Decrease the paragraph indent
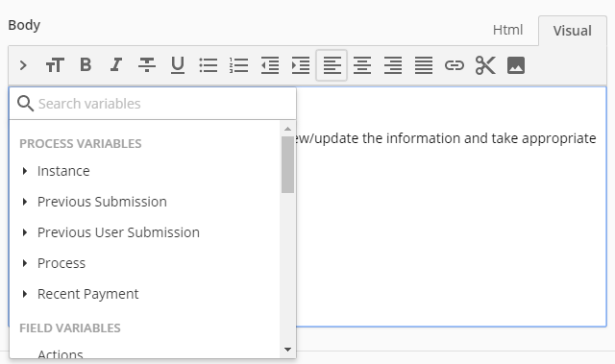This screenshot has width=615, height=364. click(x=270, y=65)
